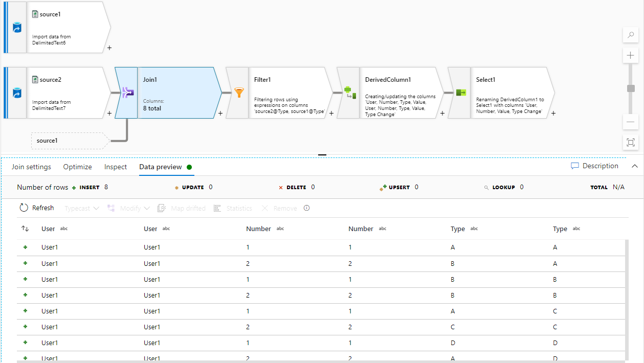Zoom out of the canvas
The image size is (644, 363).
631,122
